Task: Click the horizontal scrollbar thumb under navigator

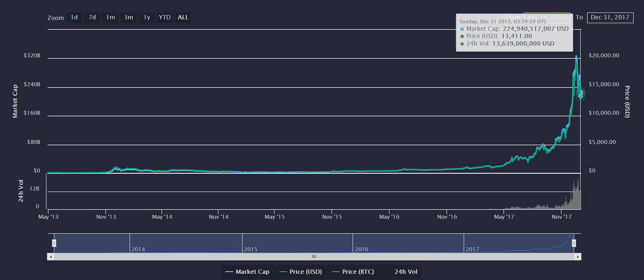Action: point(314,257)
